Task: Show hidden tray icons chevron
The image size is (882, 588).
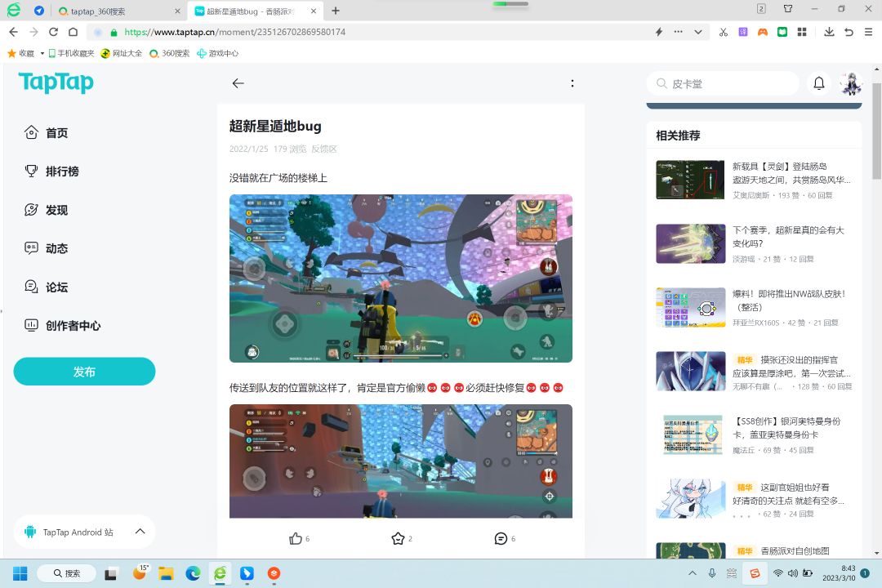Action: click(x=693, y=573)
